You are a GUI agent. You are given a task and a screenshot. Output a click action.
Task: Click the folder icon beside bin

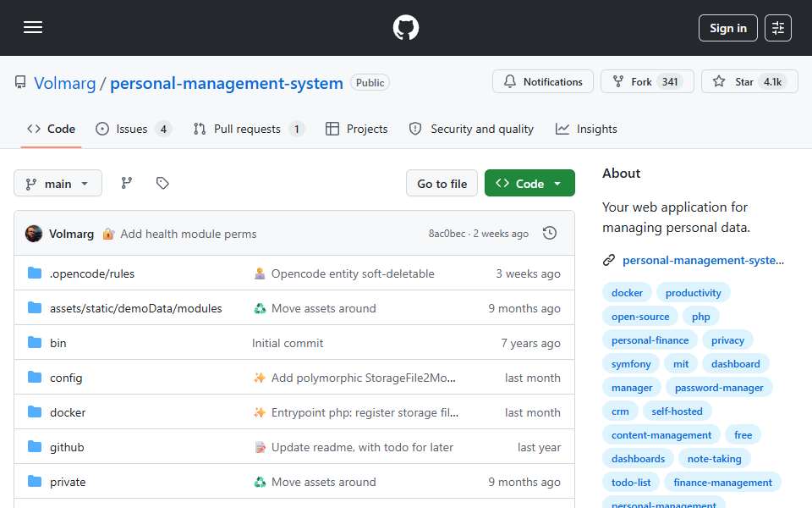(35, 343)
